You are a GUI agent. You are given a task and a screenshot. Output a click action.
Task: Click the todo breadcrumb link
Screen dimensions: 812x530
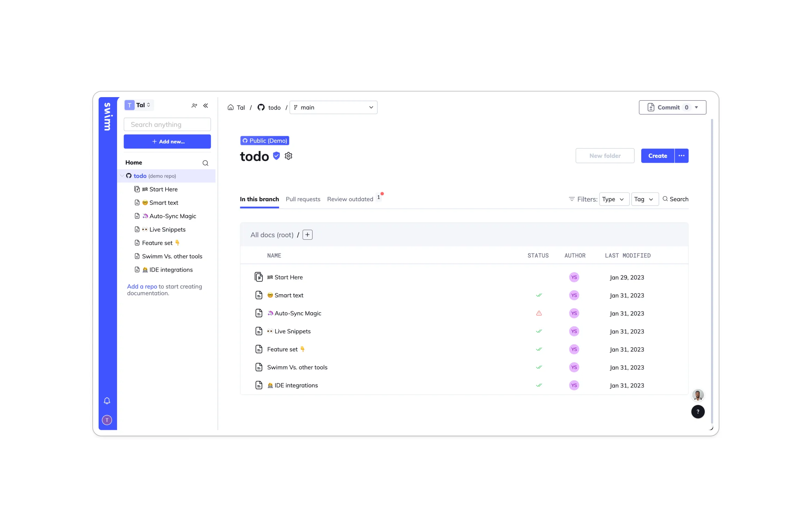pyautogui.click(x=274, y=108)
